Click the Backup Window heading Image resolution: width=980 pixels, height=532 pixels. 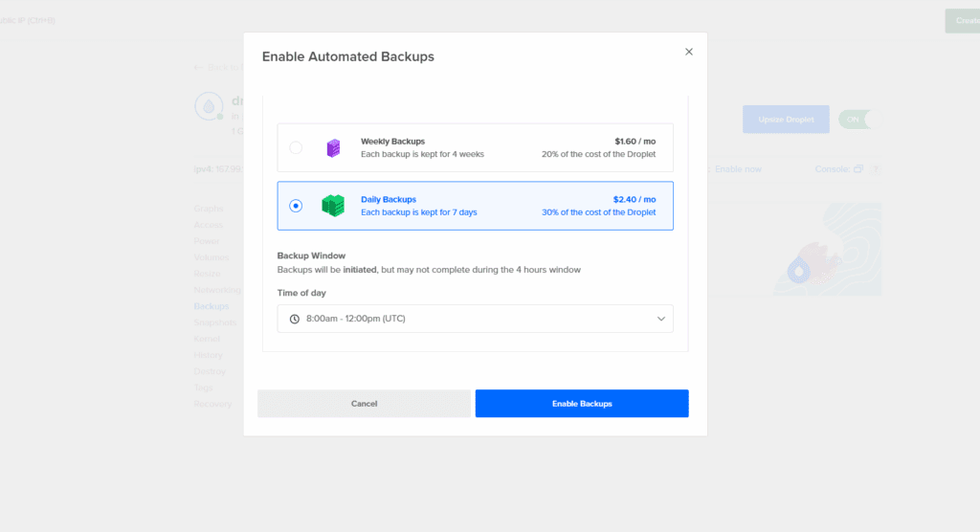click(311, 255)
